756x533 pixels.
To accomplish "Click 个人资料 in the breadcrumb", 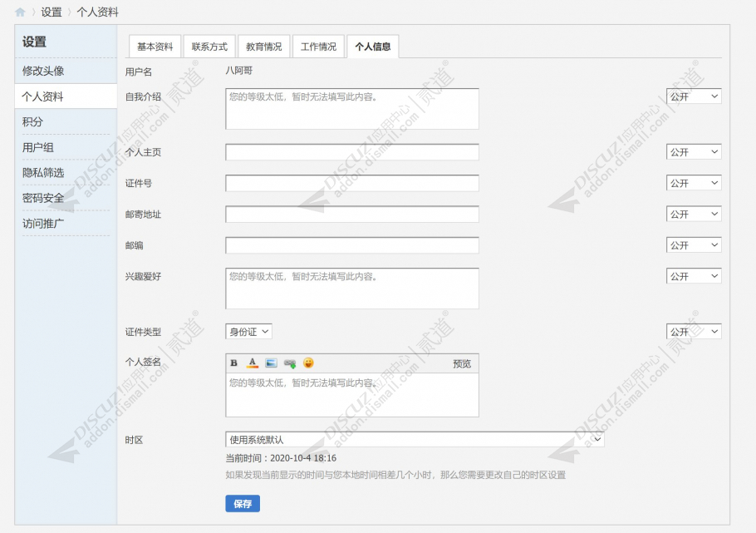I will pyautogui.click(x=97, y=12).
